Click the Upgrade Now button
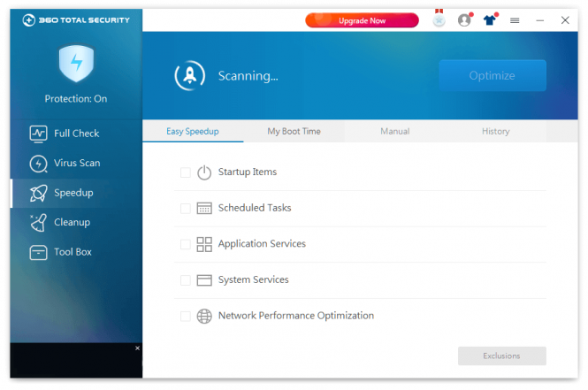 [363, 20]
